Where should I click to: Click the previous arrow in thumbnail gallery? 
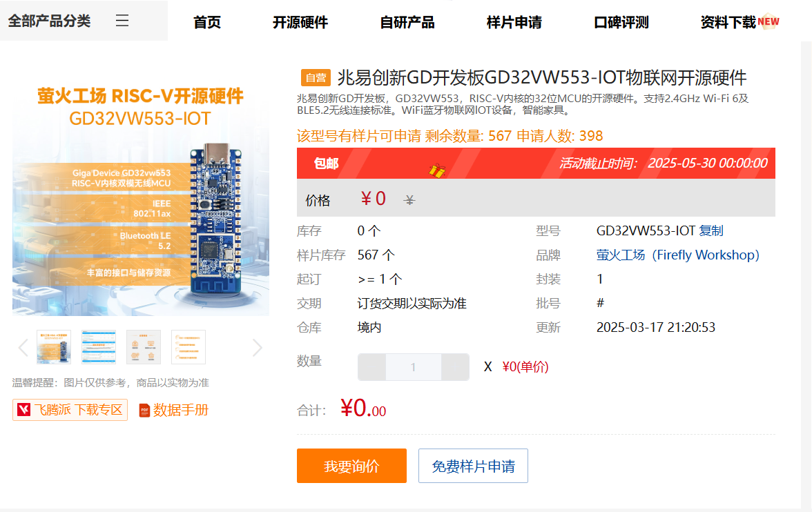(x=23, y=348)
